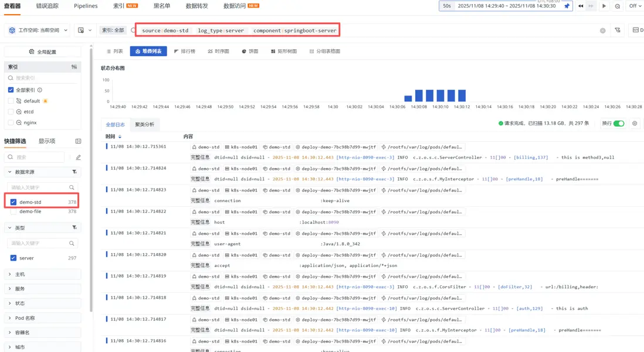Zoom out the time range magnifier
The width and height of the screenshot is (644, 352).
coord(617,6)
